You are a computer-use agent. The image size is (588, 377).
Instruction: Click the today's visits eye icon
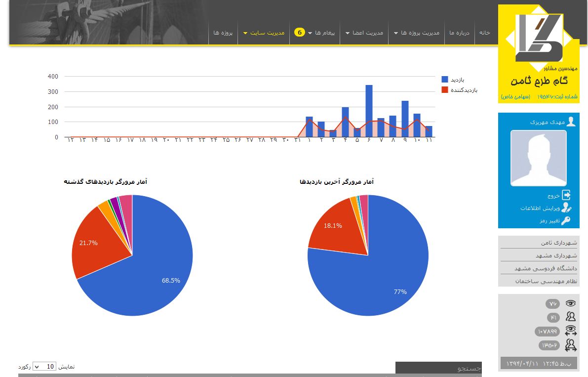(x=571, y=303)
